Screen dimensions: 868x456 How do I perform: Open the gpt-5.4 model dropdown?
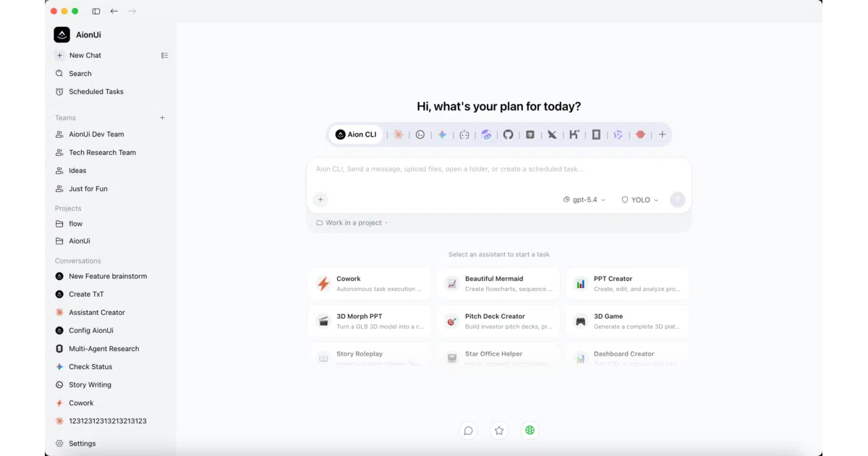(584, 200)
